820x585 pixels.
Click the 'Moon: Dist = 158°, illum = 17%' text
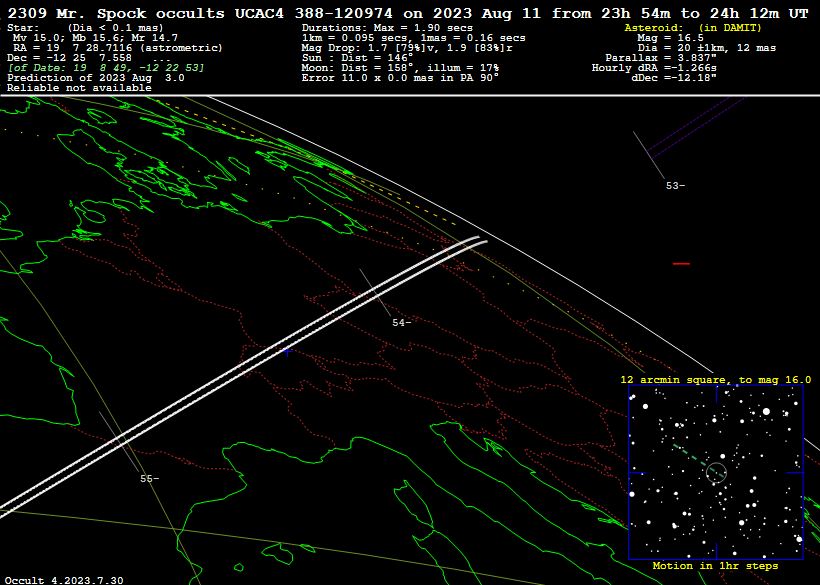400,67
